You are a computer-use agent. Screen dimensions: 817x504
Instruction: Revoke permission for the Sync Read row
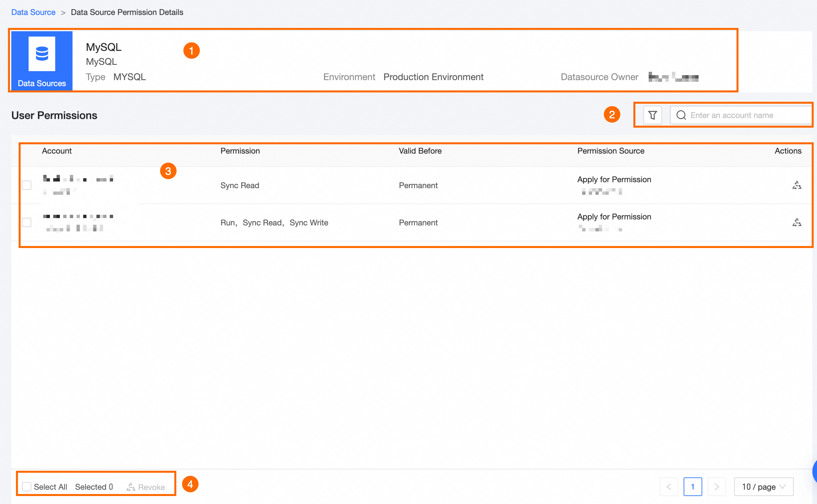coord(797,185)
